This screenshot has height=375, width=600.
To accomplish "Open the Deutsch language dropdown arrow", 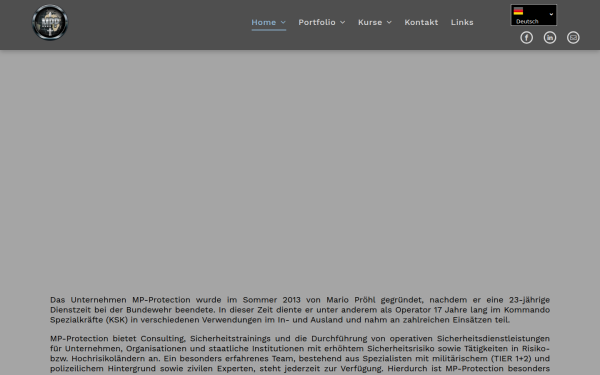I will click(x=551, y=14).
